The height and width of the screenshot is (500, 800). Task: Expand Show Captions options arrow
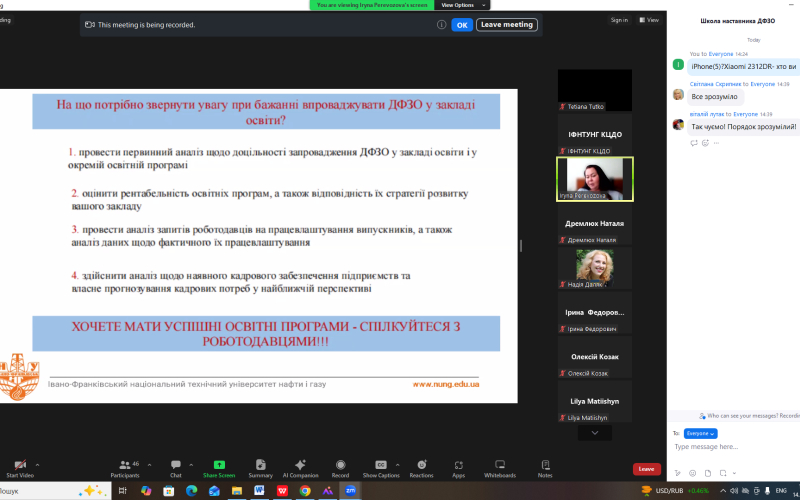pyautogui.click(x=397, y=465)
